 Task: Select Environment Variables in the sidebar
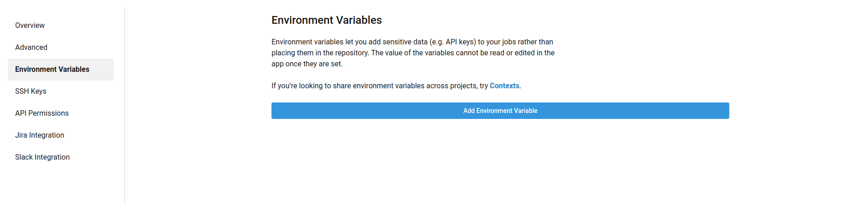(52, 70)
